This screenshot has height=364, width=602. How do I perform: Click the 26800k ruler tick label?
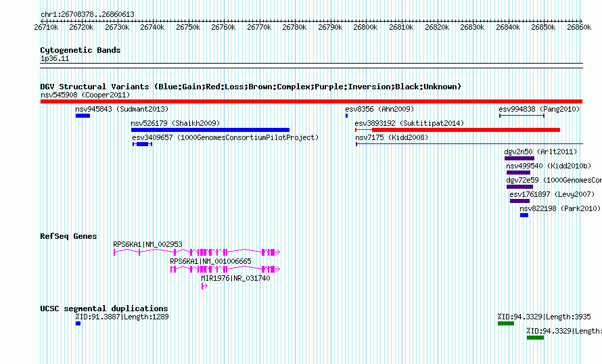(365, 27)
